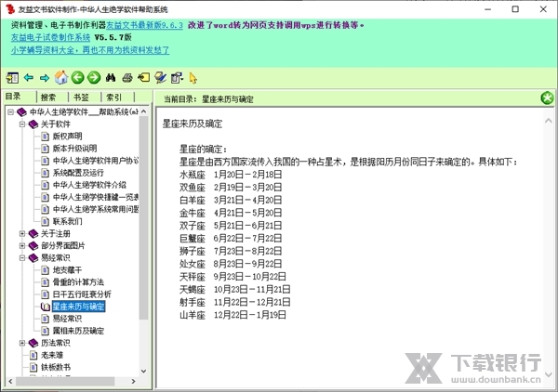Image resolution: width=558 pixels, height=392 pixels.
Task: Select 中华人生绝学软件介绍 topic
Action: click(x=89, y=185)
